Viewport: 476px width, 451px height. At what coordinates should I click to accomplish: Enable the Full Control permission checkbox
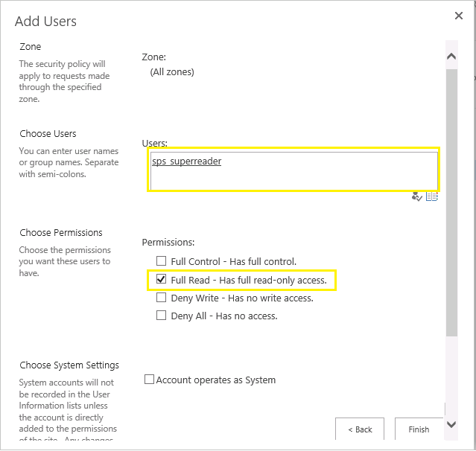coord(162,261)
